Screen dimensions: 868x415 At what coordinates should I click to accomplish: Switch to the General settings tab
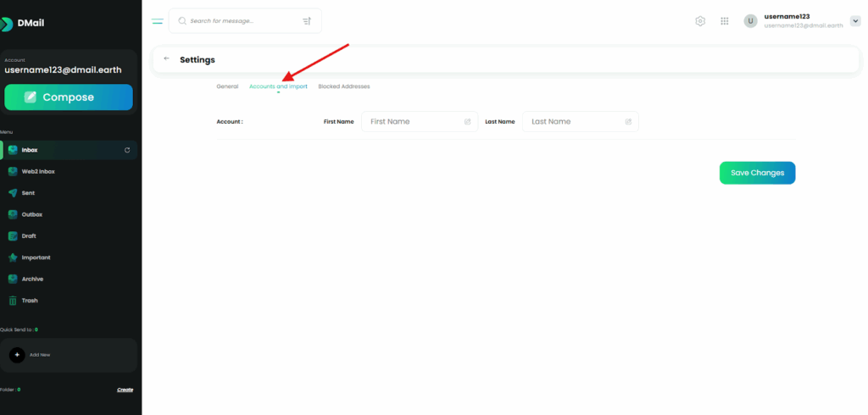[227, 86]
